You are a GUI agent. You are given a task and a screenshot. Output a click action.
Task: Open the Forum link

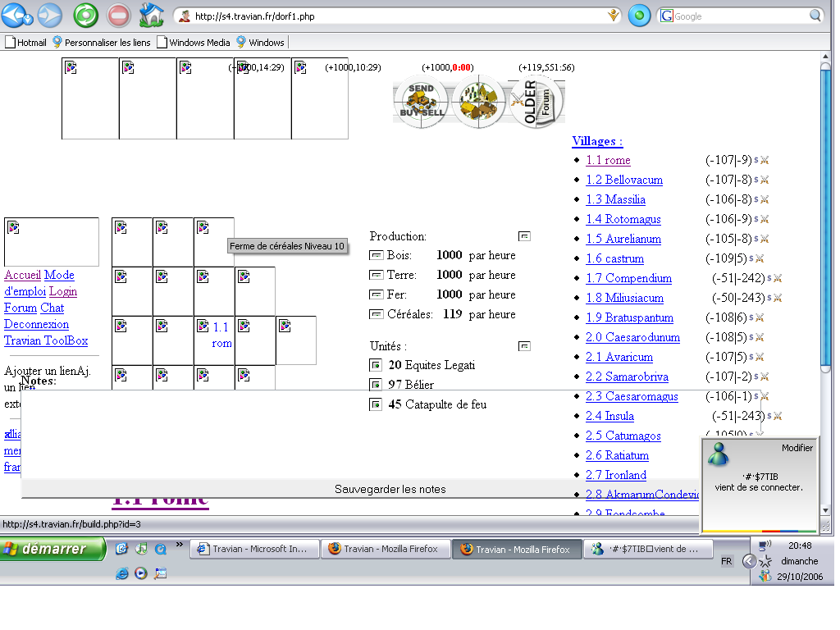[x=21, y=308]
